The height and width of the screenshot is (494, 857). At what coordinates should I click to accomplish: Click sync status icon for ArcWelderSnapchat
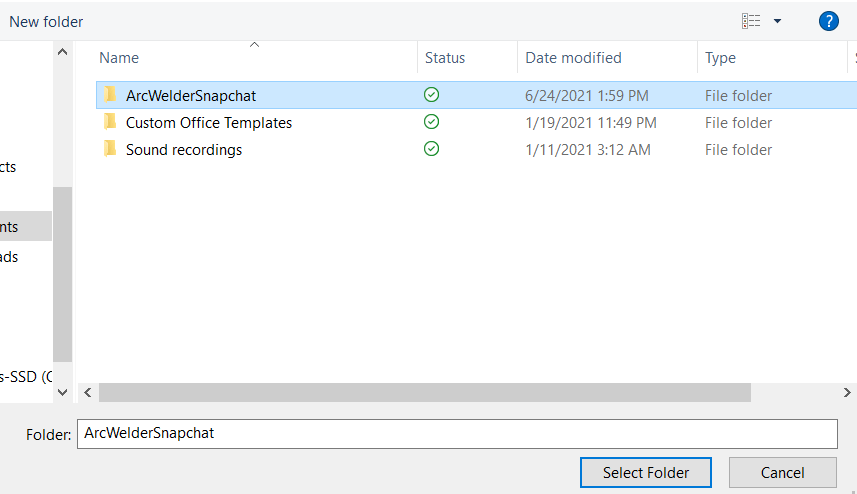(x=431, y=95)
